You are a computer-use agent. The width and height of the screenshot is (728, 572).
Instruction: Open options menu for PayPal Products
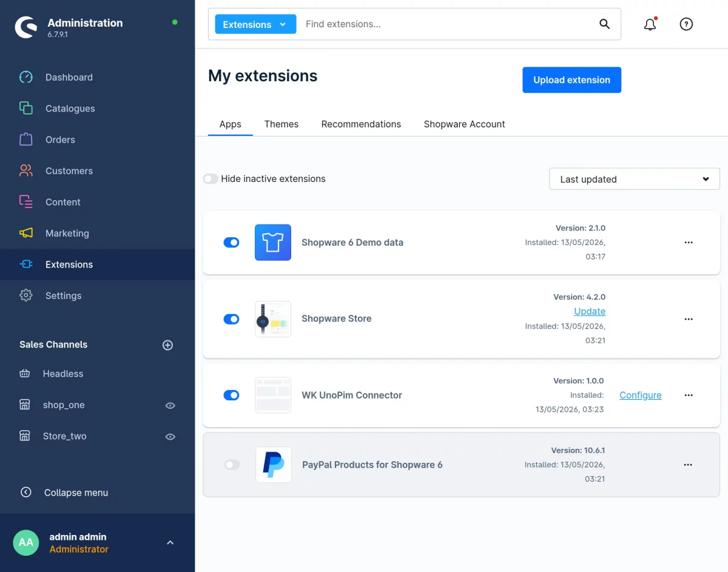688,465
